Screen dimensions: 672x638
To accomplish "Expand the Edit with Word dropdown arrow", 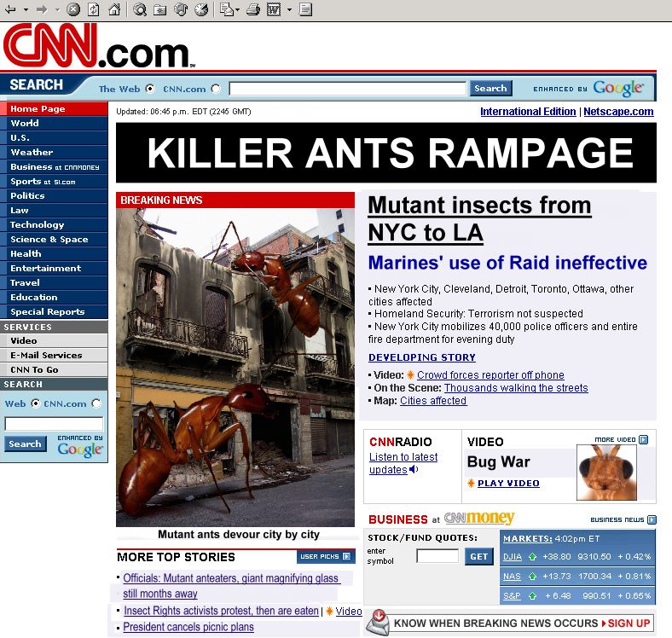I will pos(289,9).
